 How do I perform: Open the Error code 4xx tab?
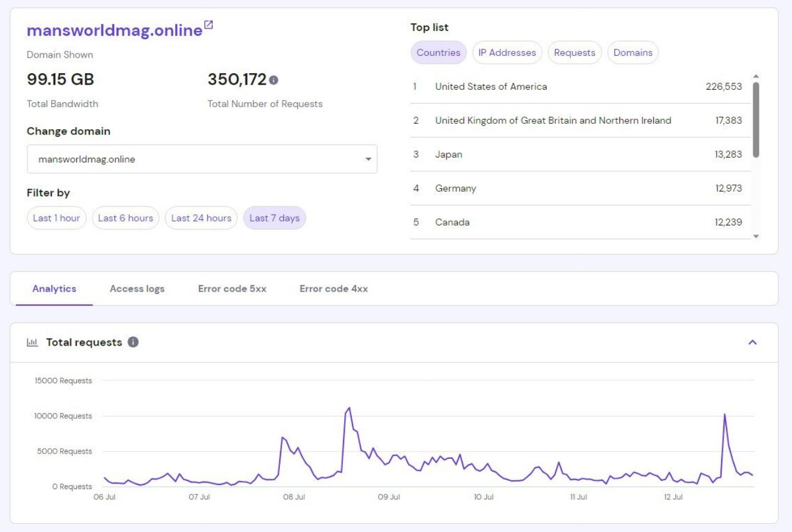(333, 289)
